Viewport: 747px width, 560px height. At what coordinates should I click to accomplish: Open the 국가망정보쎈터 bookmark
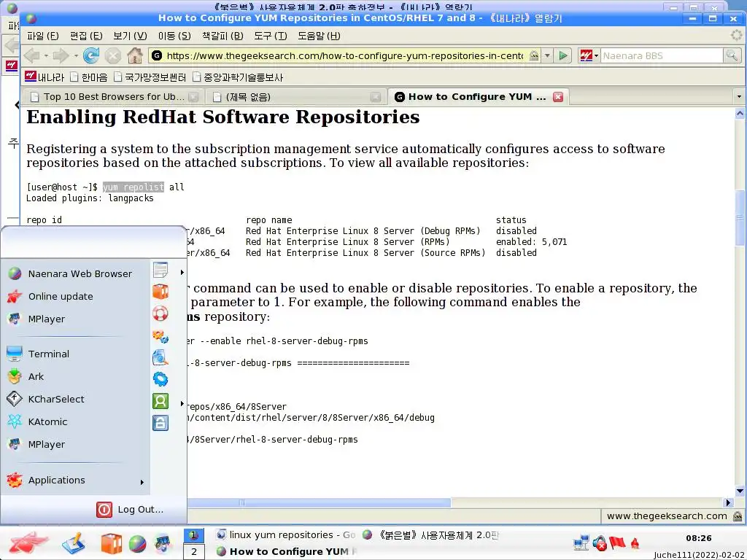[150, 77]
